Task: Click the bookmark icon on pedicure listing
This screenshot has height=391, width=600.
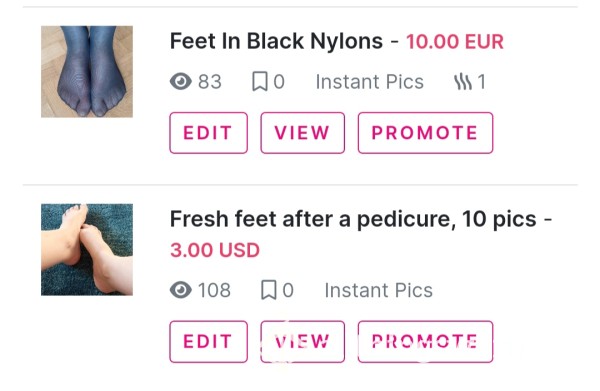Action: tap(269, 290)
